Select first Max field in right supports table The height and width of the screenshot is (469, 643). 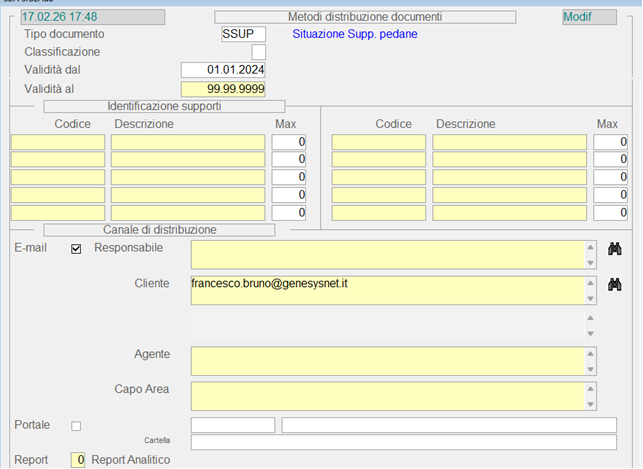(609, 142)
